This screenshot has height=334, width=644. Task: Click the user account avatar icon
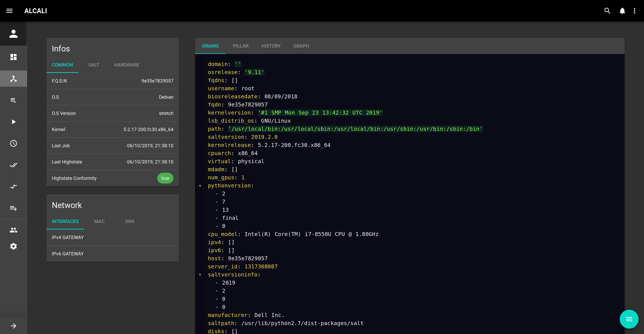coord(14,34)
